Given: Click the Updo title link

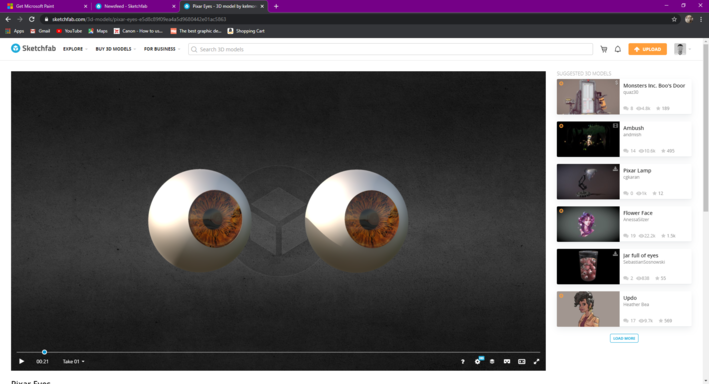Looking at the screenshot, I should tap(630, 298).
